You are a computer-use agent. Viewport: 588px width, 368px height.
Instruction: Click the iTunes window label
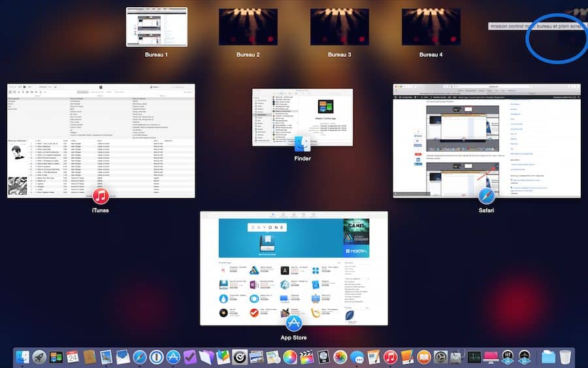point(101,210)
